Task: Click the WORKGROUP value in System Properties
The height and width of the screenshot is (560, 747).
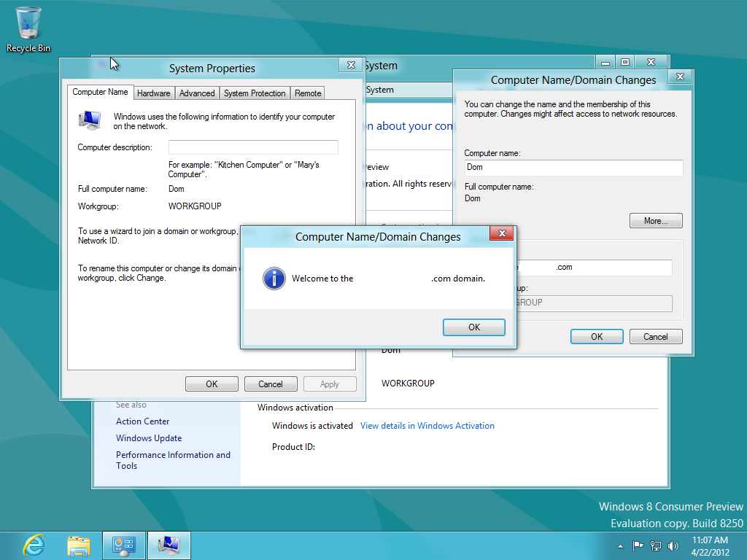Action: coord(195,206)
